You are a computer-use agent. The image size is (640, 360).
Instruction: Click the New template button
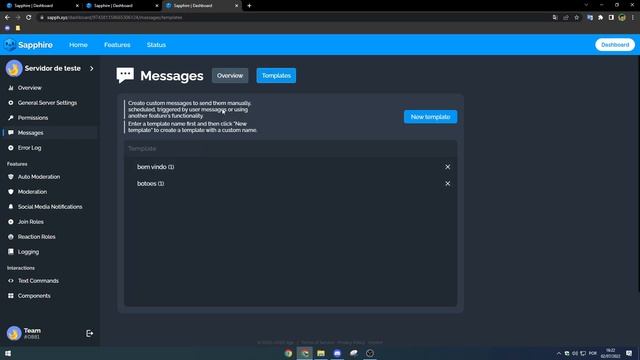pyautogui.click(x=430, y=117)
